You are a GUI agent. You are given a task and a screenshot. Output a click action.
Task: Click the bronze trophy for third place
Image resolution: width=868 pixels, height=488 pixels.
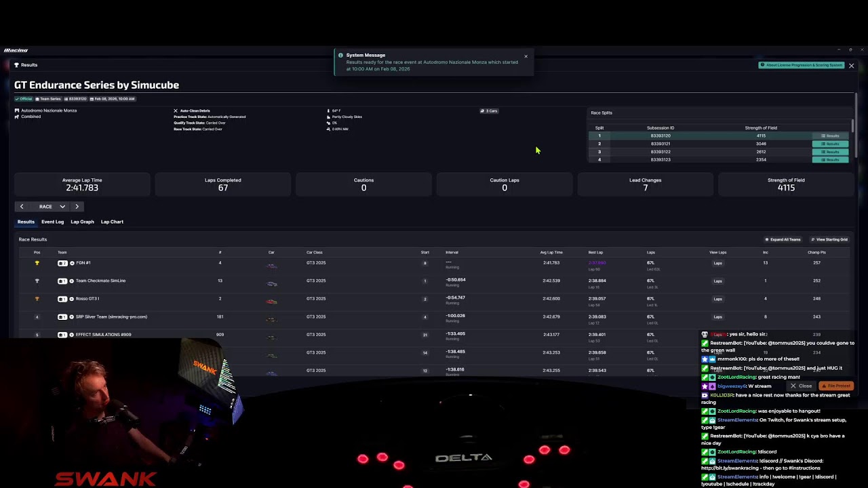tap(37, 299)
